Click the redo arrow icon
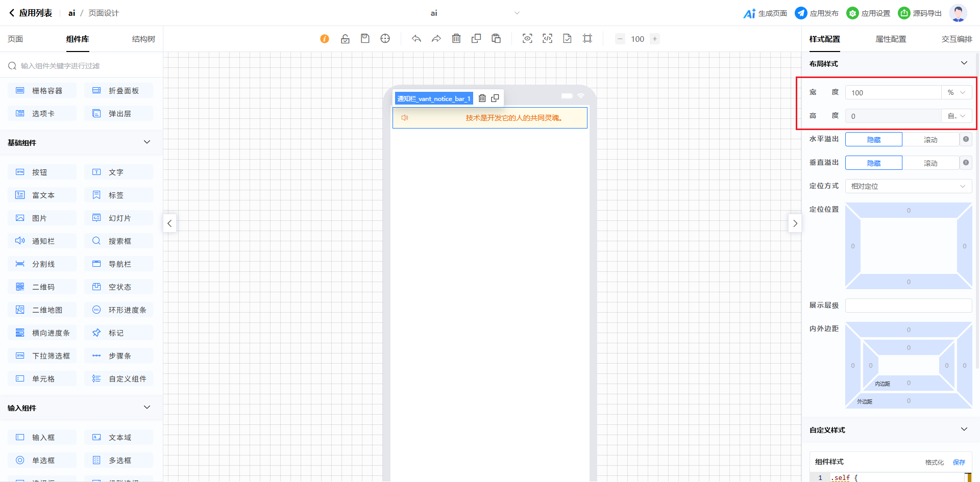 (x=436, y=39)
